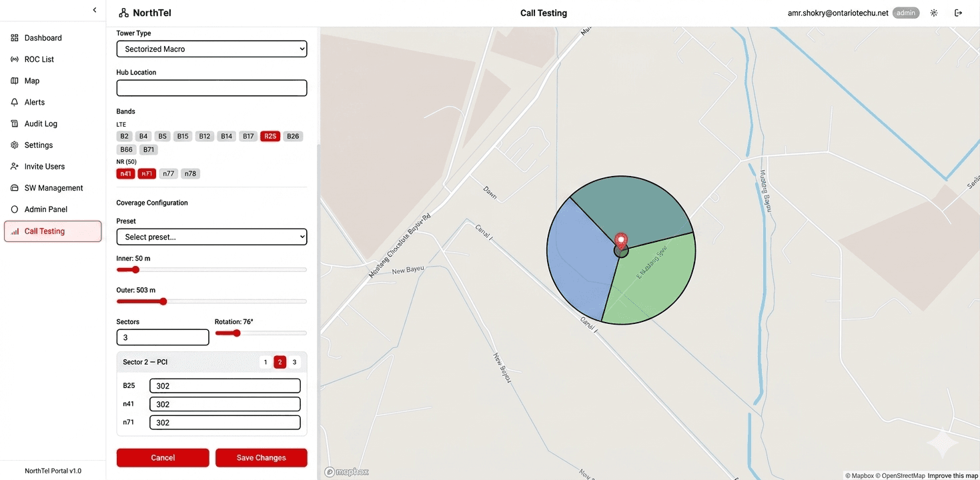Click the Audit Log document icon
This screenshot has height=480, width=980.
coord(15,123)
